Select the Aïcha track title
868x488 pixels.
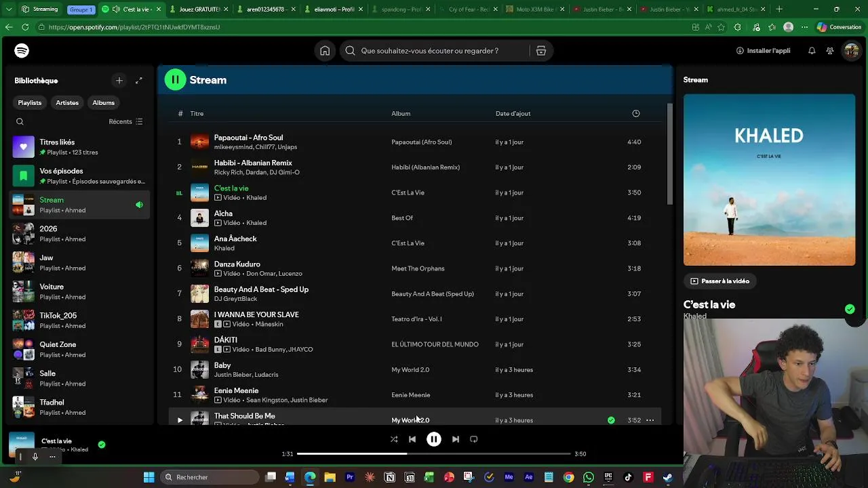(223, 213)
